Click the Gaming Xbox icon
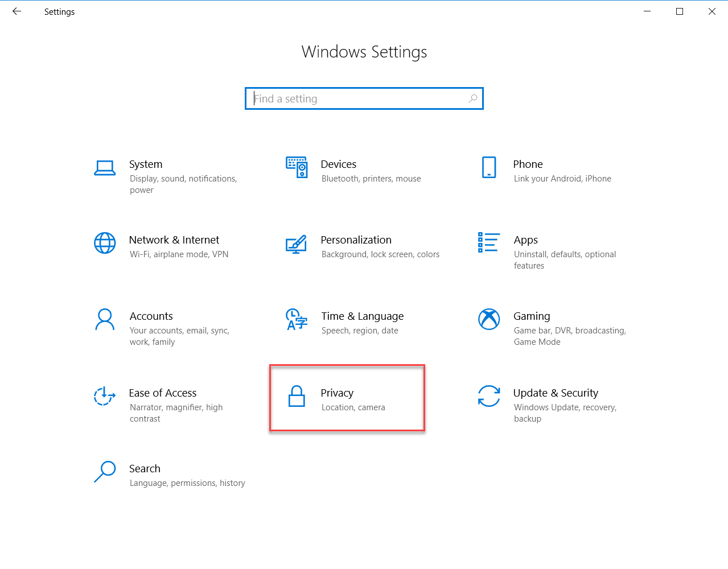This screenshot has height=569, width=728. pos(489,319)
